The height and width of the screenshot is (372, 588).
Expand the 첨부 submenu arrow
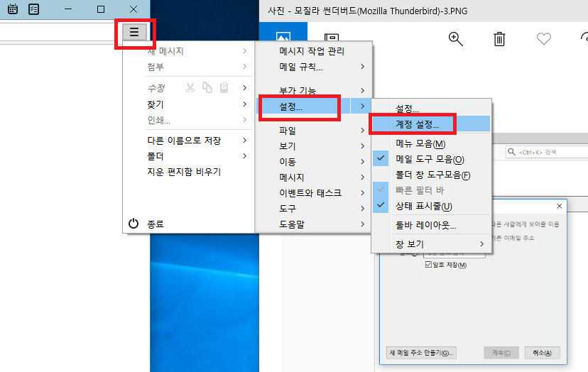coord(244,66)
